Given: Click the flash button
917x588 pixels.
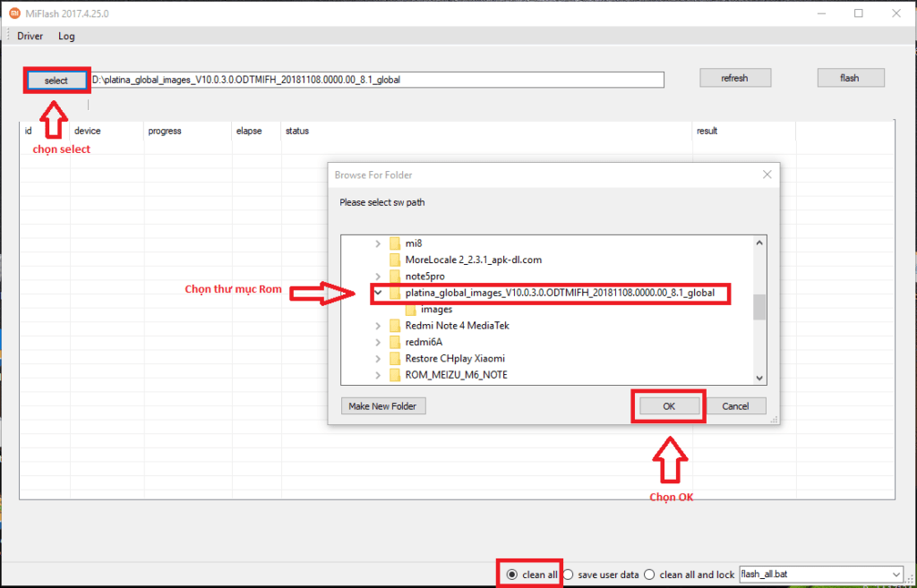Looking at the screenshot, I should [x=850, y=78].
